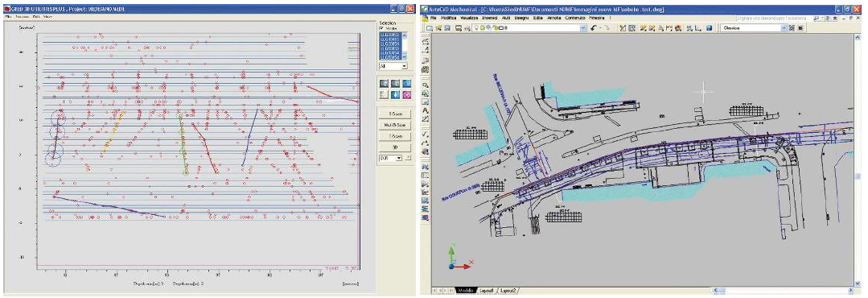
Task: Click the print icon in AutoCAD toolbar
Action: pos(458,27)
